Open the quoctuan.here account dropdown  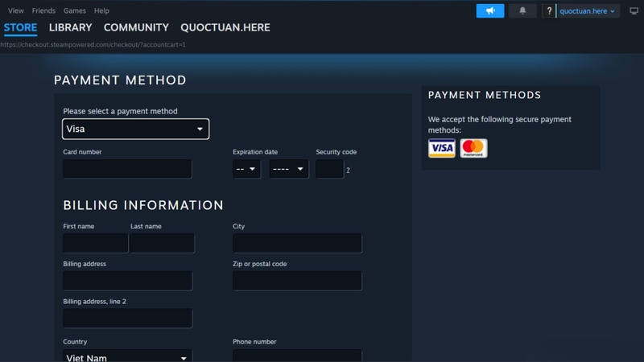(x=588, y=11)
